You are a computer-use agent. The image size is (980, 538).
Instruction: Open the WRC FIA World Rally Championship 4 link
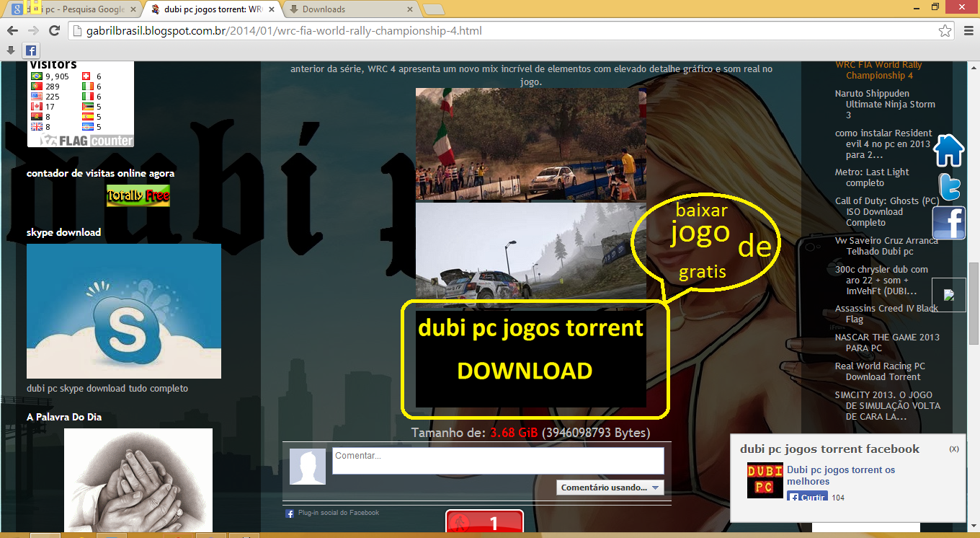coord(878,70)
